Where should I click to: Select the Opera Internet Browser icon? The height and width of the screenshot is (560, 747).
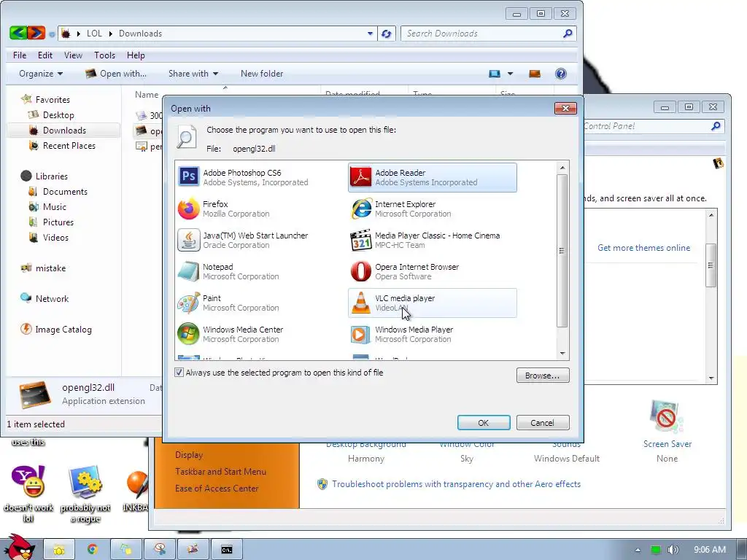tap(360, 271)
